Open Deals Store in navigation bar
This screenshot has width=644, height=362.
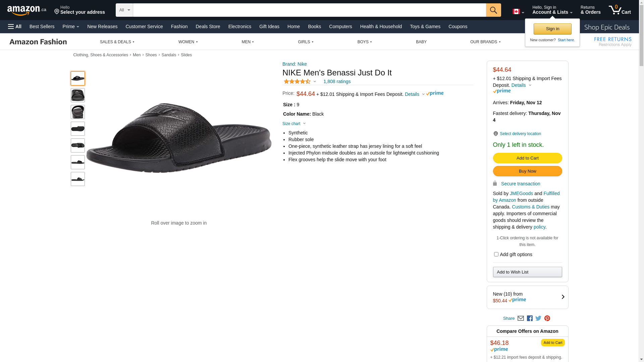tap(208, 26)
